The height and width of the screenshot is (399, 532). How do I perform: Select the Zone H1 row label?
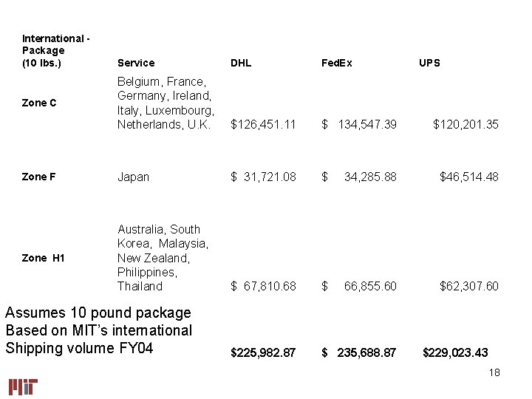click(x=44, y=258)
